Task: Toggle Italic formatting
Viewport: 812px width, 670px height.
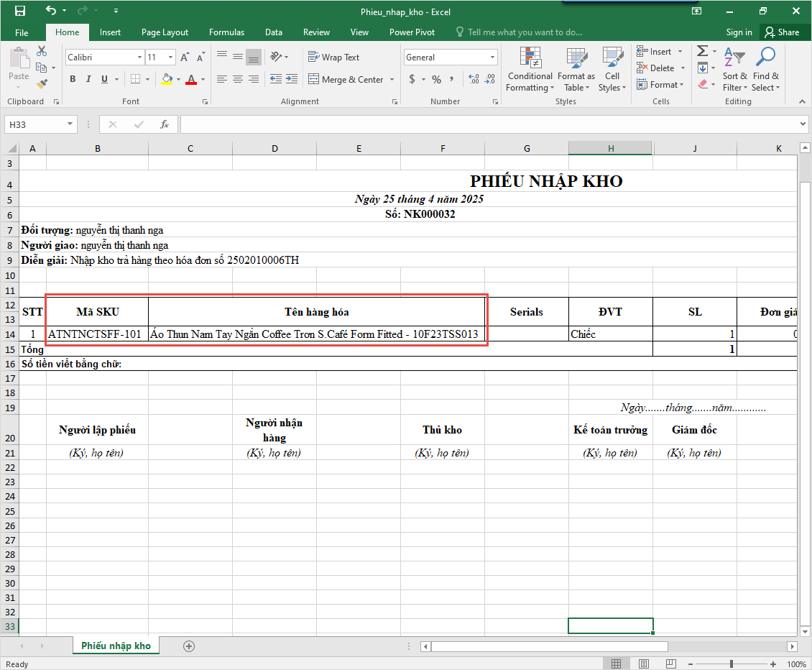Action: (x=88, y=79)
